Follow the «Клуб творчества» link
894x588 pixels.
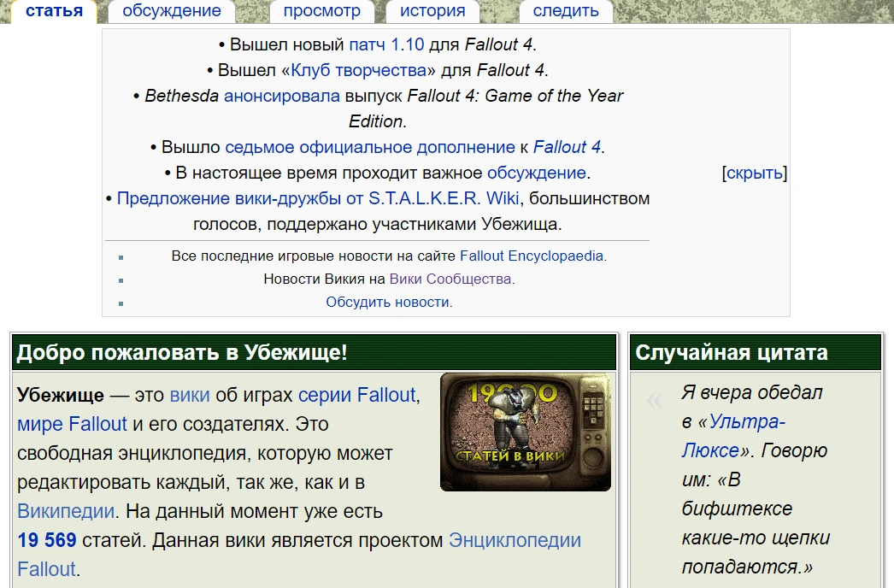click(359, 70)
